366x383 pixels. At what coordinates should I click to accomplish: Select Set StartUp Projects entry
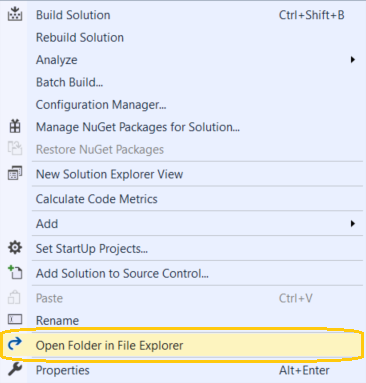click(x=92, y=249)
